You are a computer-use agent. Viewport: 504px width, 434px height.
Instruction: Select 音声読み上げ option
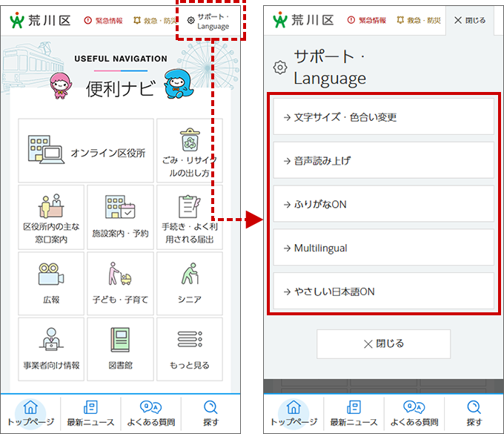tap(383, 160)
